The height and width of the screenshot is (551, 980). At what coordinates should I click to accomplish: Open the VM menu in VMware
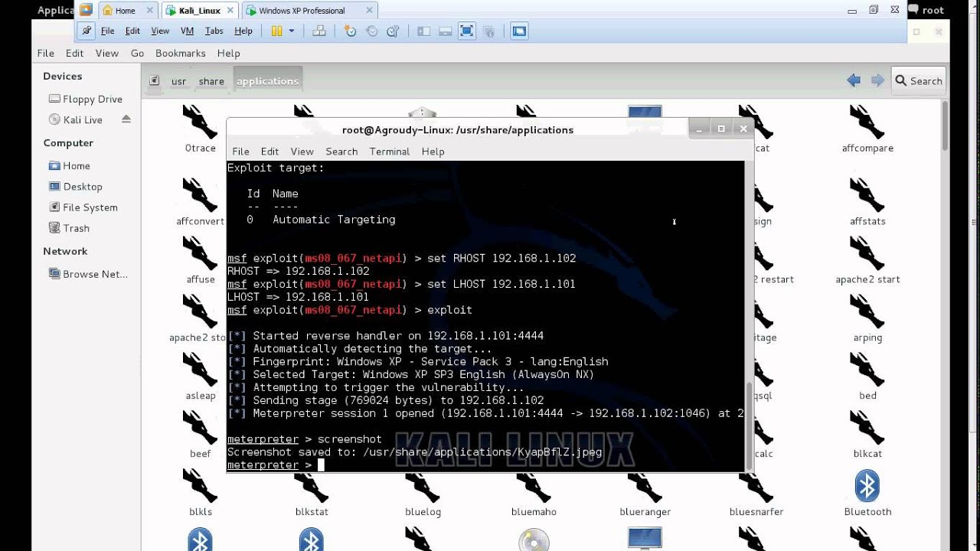coord(187,31)
